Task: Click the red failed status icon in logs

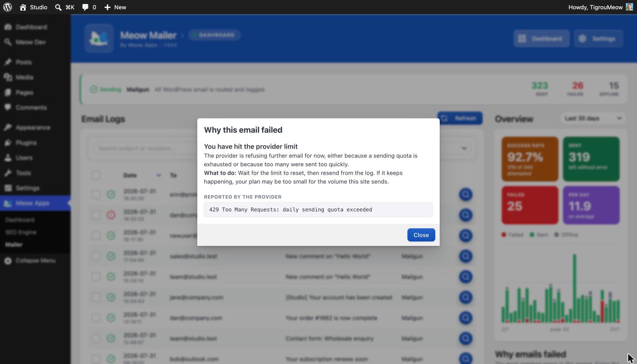Action: click(111, 215)
